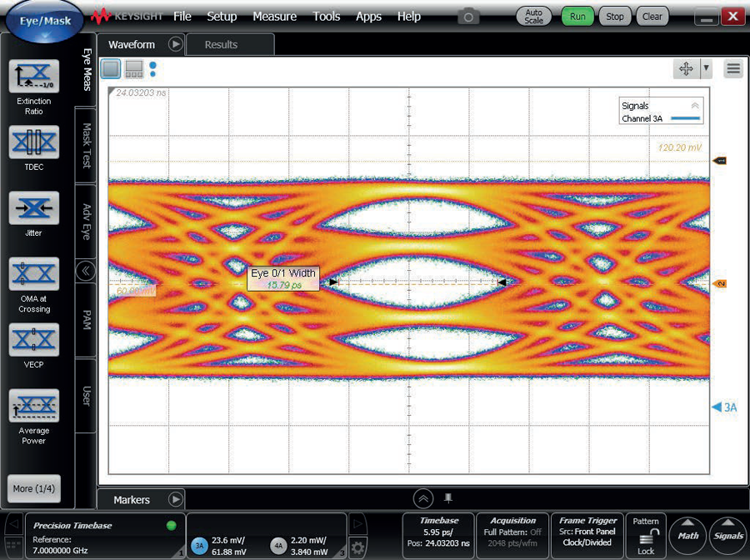Viewport: 750px width, 560px height.
Task: Open the pan tool dropdown arrow
Action: [707, 68]
